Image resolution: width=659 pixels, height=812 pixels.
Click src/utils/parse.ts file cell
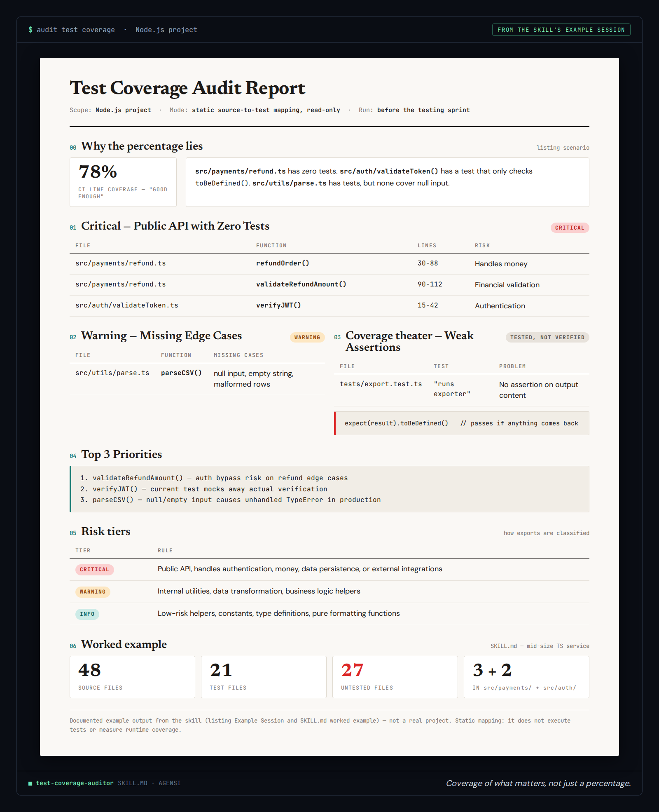[x=112, y=373]
